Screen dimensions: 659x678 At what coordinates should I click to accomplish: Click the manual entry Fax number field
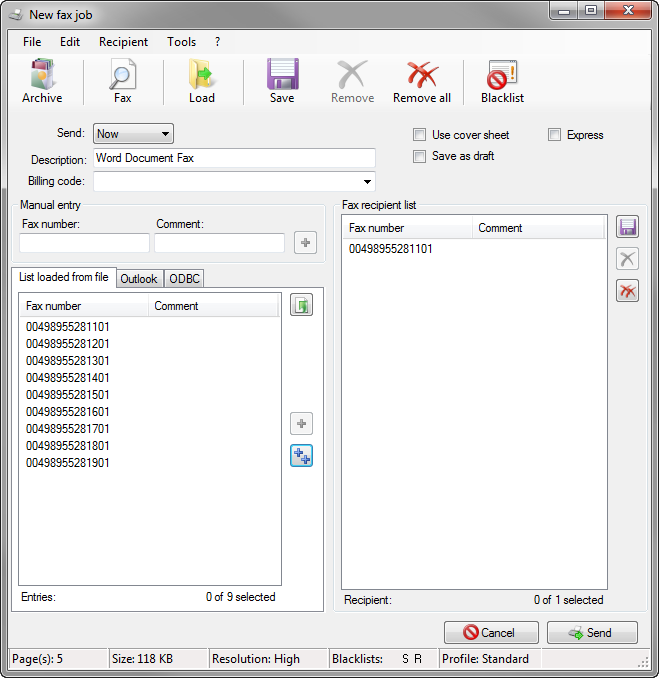(x=84, y=243)
